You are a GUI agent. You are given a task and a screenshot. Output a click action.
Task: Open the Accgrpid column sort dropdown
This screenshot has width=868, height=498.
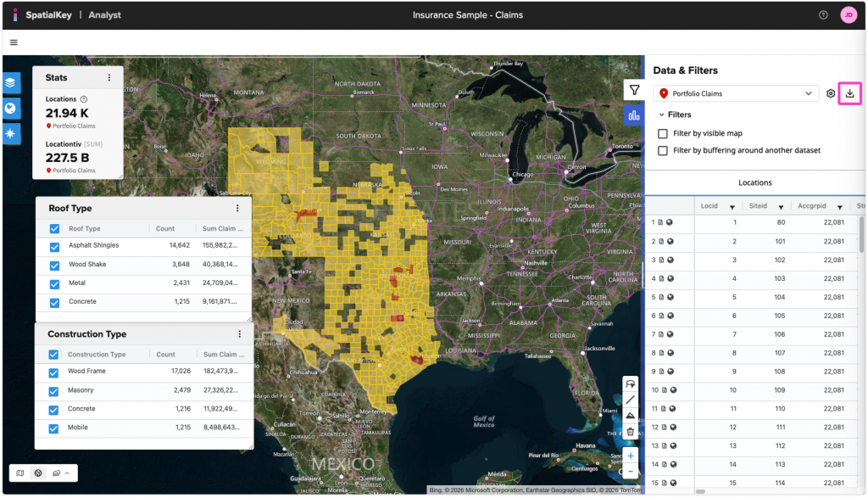[837, 205]
